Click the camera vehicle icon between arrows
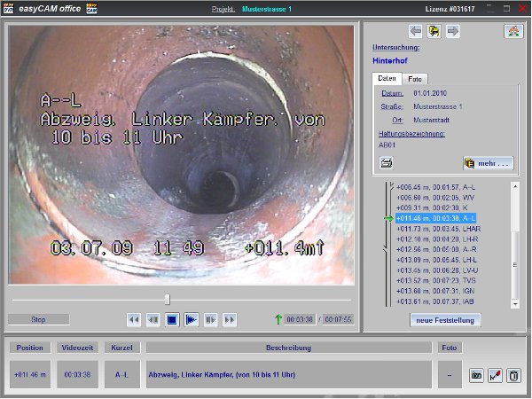 (434, 32)
